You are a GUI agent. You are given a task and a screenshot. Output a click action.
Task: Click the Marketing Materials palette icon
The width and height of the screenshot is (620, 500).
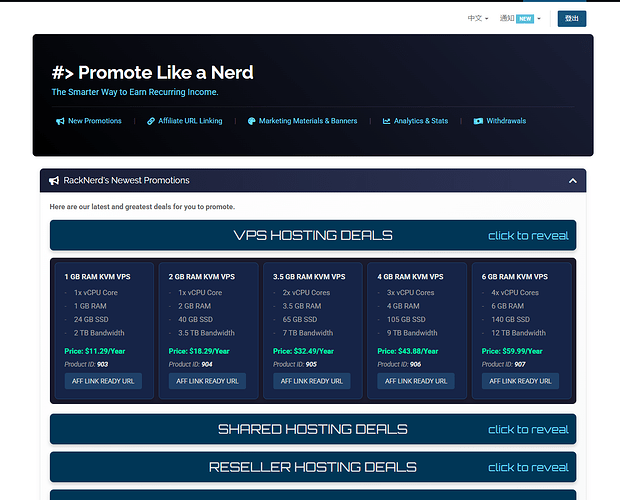(251, 121)
